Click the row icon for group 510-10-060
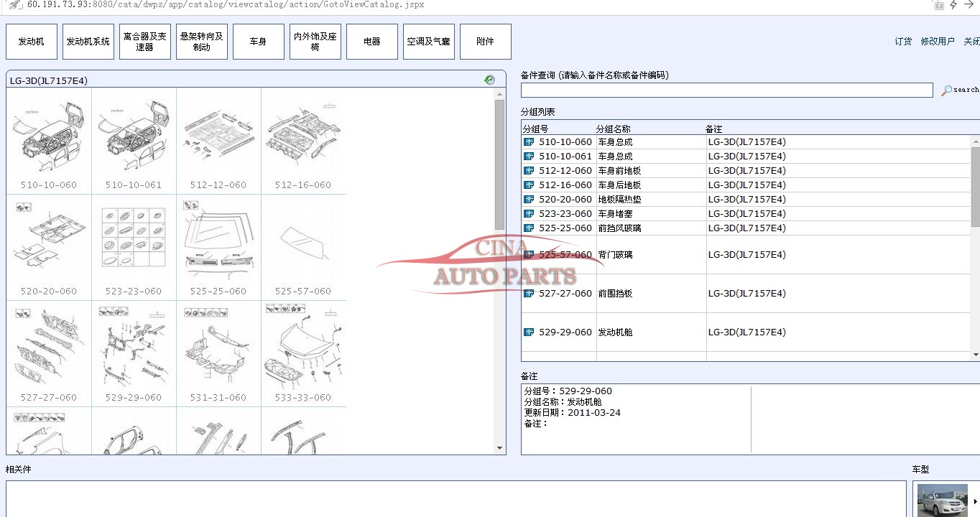980x517 pixels. tap(529, 142)
